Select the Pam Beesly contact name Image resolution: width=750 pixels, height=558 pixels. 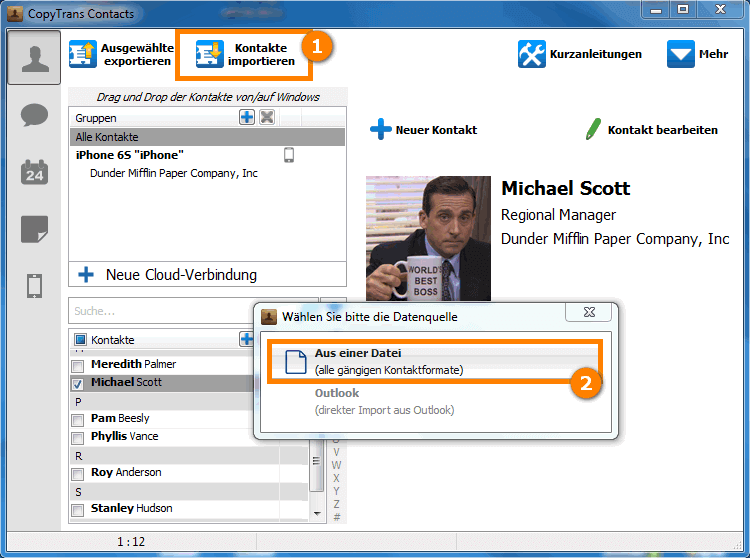[x=120, y=418]
